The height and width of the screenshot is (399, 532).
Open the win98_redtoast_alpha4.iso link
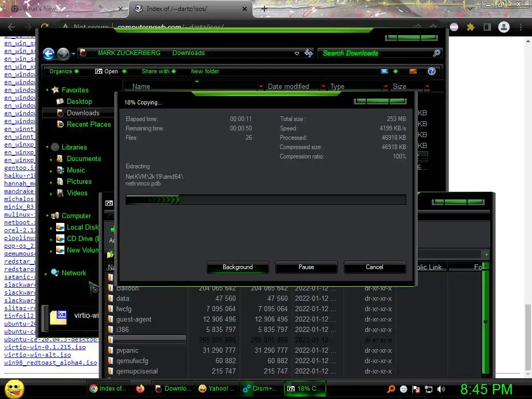(50, 363)
